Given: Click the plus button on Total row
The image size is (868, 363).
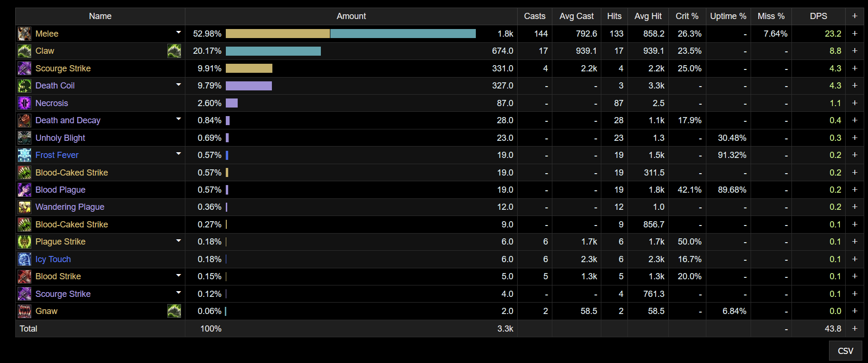Looking at the screenshot, I should coord(855,329).
